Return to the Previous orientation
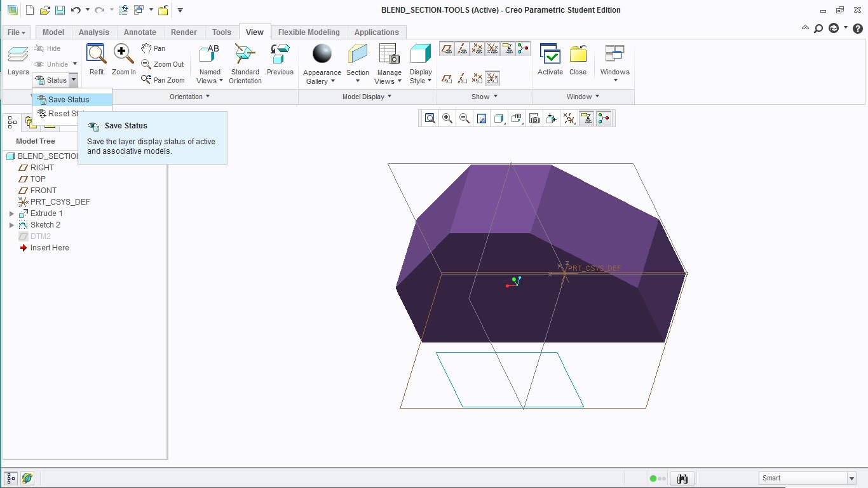The image size is (868, 488). click(280, 60)
